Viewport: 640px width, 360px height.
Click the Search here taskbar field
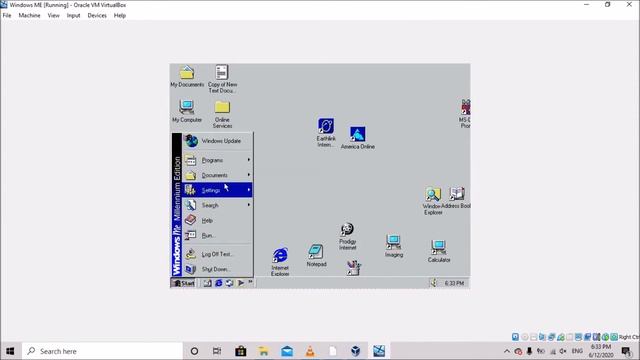(102, 351)
